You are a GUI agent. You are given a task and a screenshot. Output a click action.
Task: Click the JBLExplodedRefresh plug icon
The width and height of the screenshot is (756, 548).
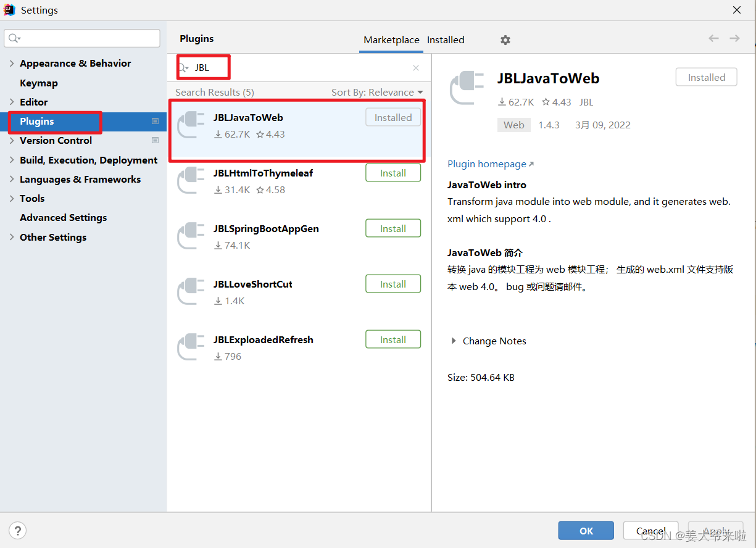coord(190,347)
